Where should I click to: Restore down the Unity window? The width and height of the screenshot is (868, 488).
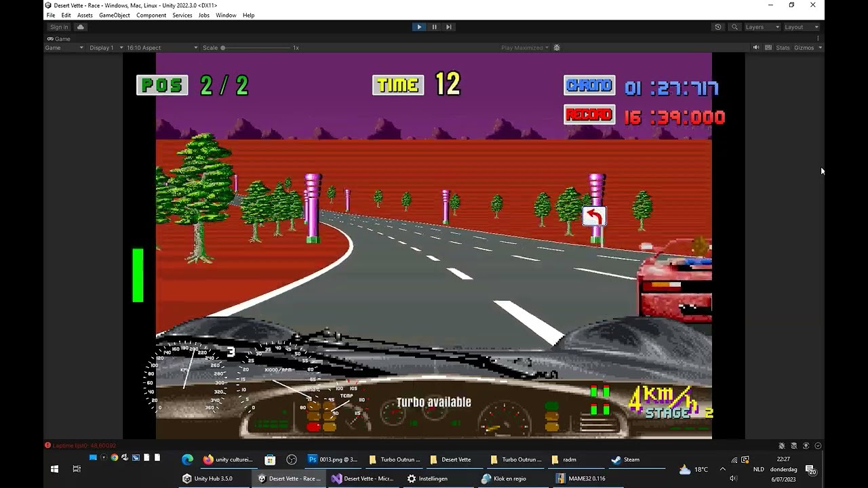coord(791,5)
